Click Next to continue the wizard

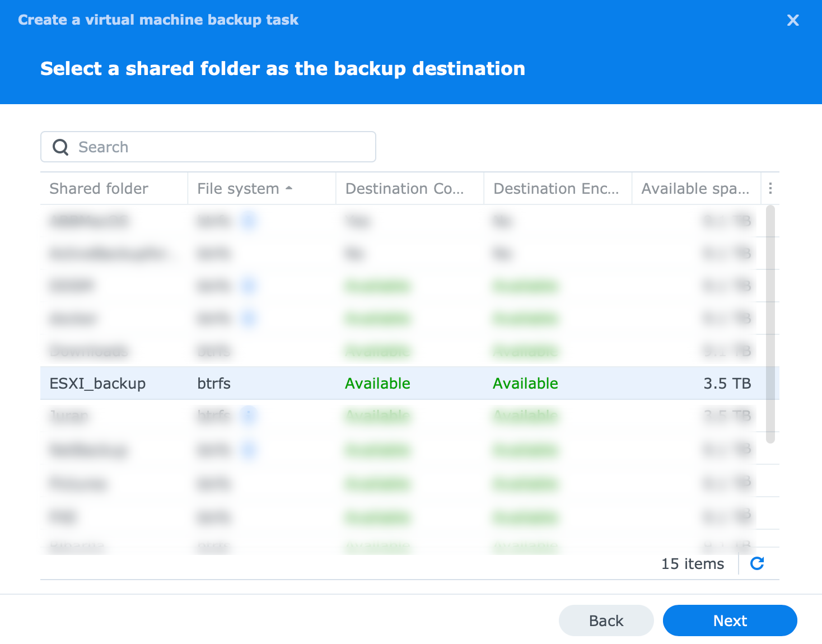(730, 620)
